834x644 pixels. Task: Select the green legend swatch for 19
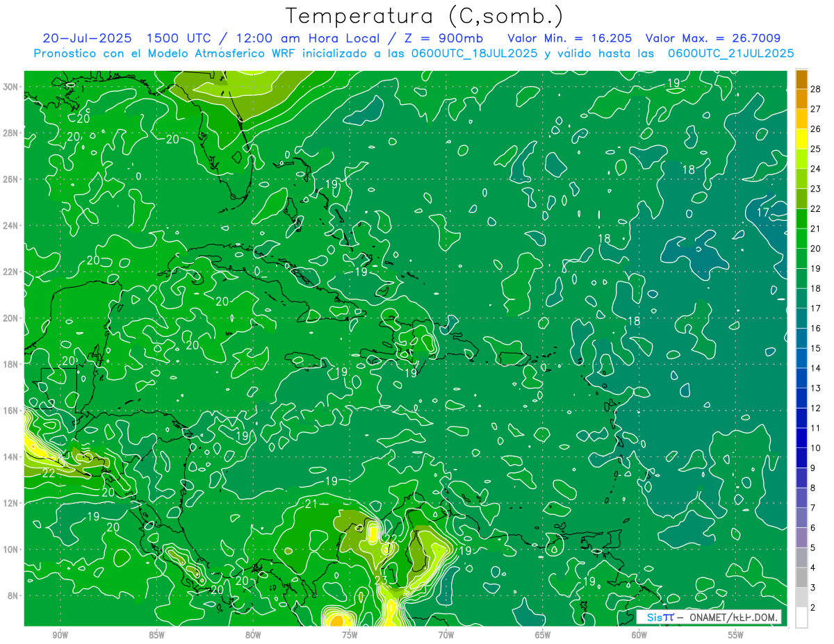coord(801,258)
